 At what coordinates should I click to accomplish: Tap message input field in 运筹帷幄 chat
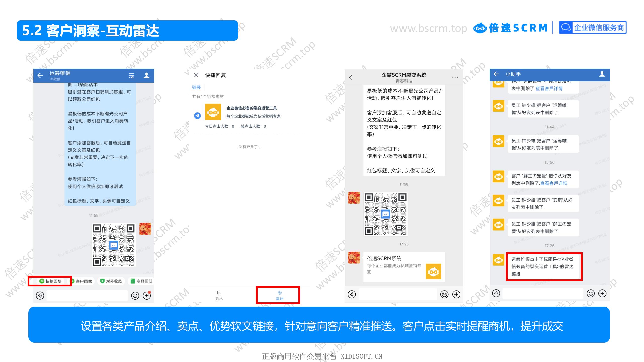87,295
